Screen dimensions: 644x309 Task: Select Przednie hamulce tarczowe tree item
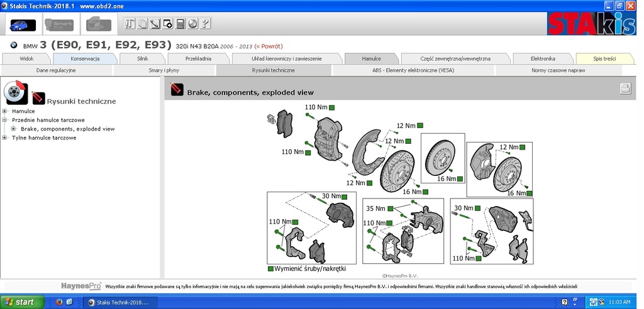coord(48,120)
